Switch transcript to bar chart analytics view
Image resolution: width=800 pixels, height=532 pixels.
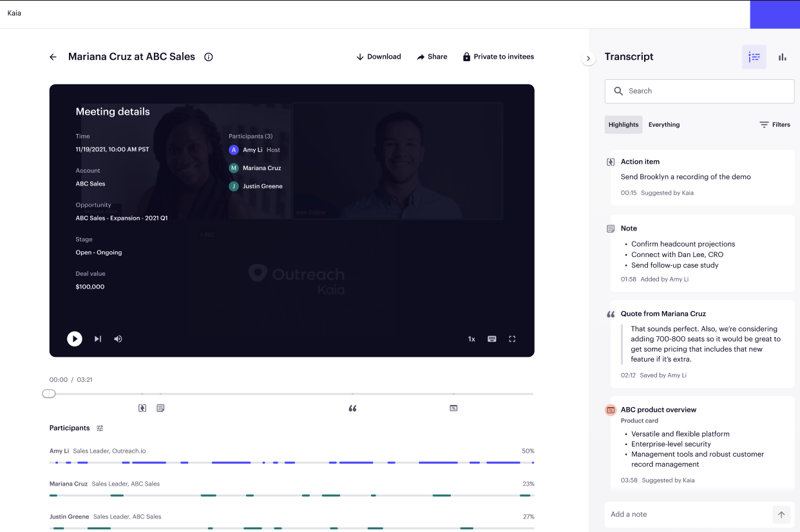[781, 57]
